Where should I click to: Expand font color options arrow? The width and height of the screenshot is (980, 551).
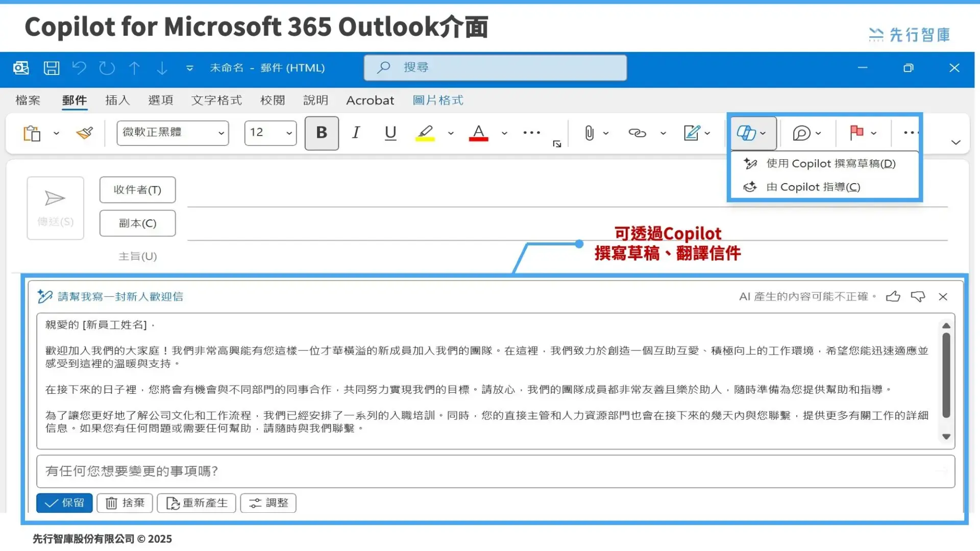(x=504, y=134)
